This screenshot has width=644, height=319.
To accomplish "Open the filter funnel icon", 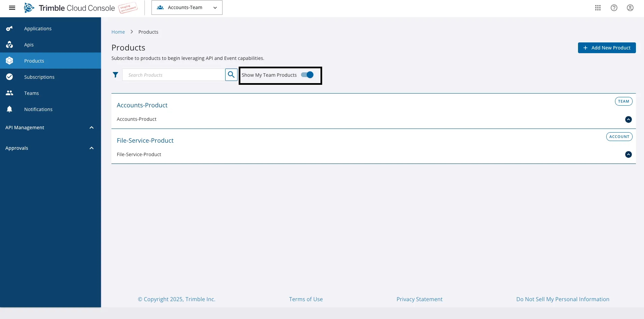I will tap(115, 75).
